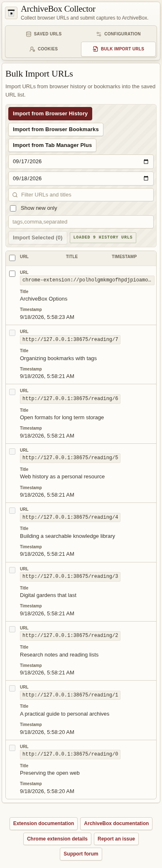Click the file import icon on Bulk Import tab
The image size is (162, 868).
95,49
